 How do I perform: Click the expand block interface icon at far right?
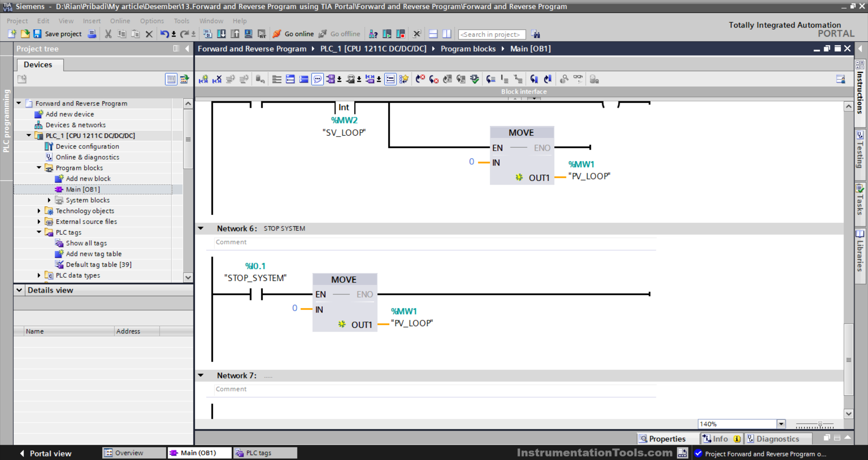(841, 79)
